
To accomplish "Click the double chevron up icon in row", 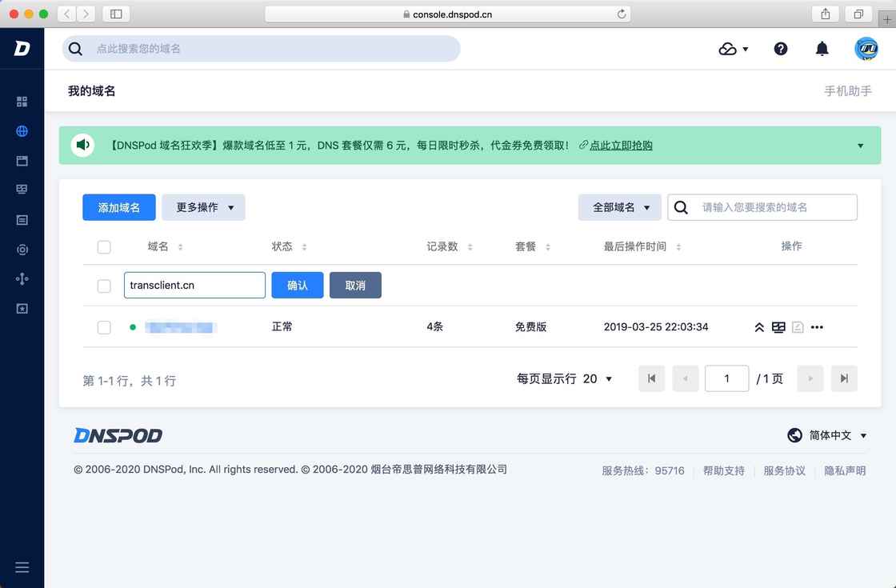I will point(759,327).
